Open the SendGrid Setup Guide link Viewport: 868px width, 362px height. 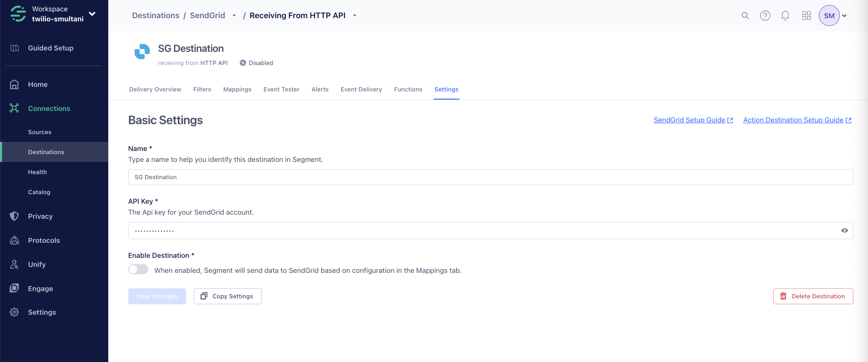(x=689, y=120)
